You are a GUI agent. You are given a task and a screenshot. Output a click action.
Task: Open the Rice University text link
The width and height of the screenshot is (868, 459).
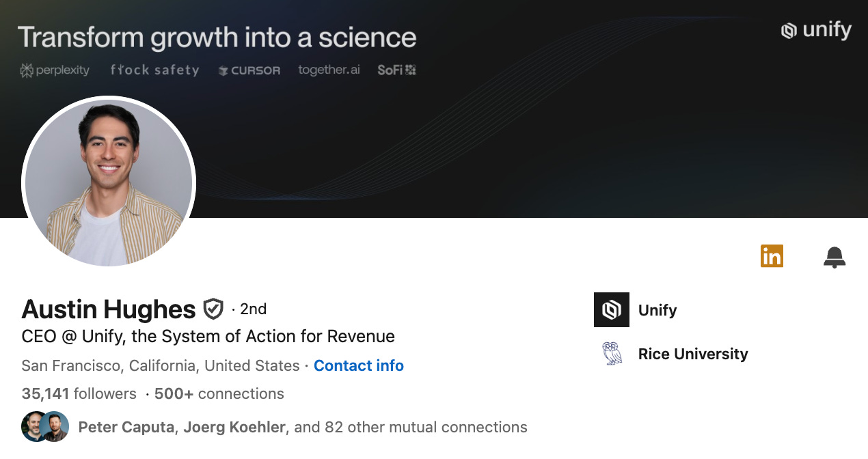coord(693,354)
